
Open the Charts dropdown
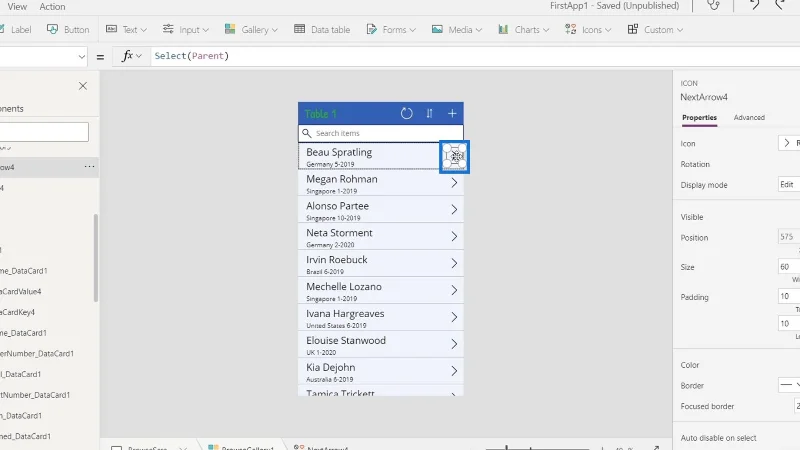tap(523, 30)
